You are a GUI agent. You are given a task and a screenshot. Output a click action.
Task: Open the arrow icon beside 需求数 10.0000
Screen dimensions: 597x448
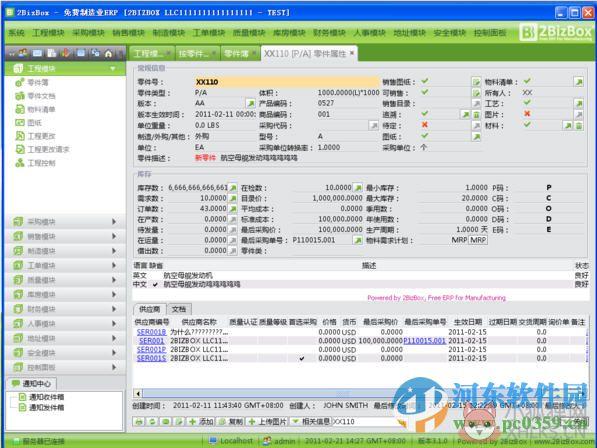tap(233, 198)
